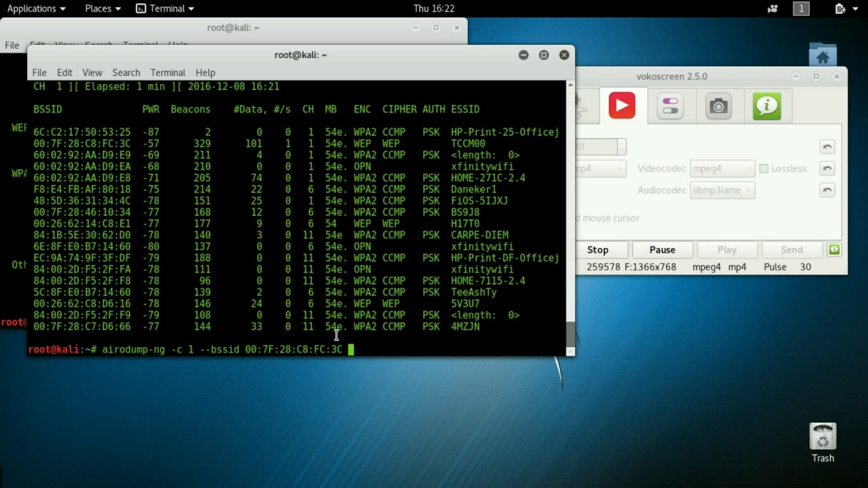Click BSSID 00:7F:28:C8:FC:3C in the table
Image resolution: width=868 pixels, height=488 pixels.
click(x=82, y=144)
